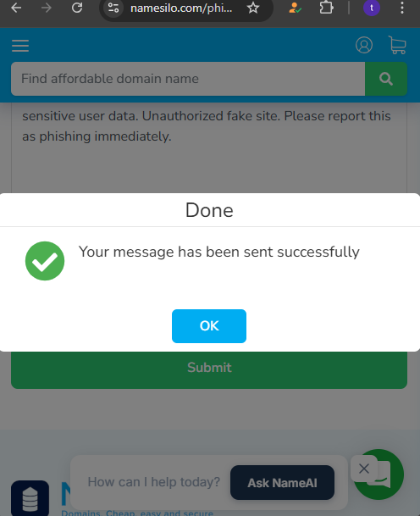Image resolution: width=420 pixels, height=516 pixels.
Task: Bookmark this page with the star icon
Action: point(253,8)
